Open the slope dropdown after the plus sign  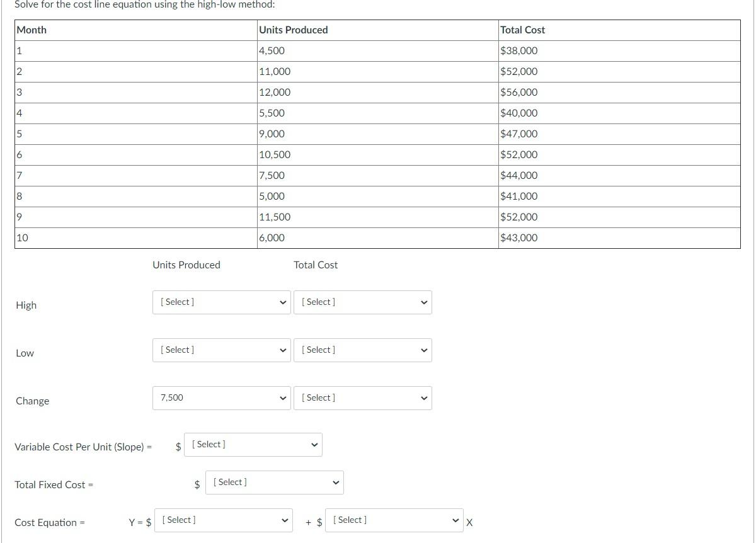393,520
